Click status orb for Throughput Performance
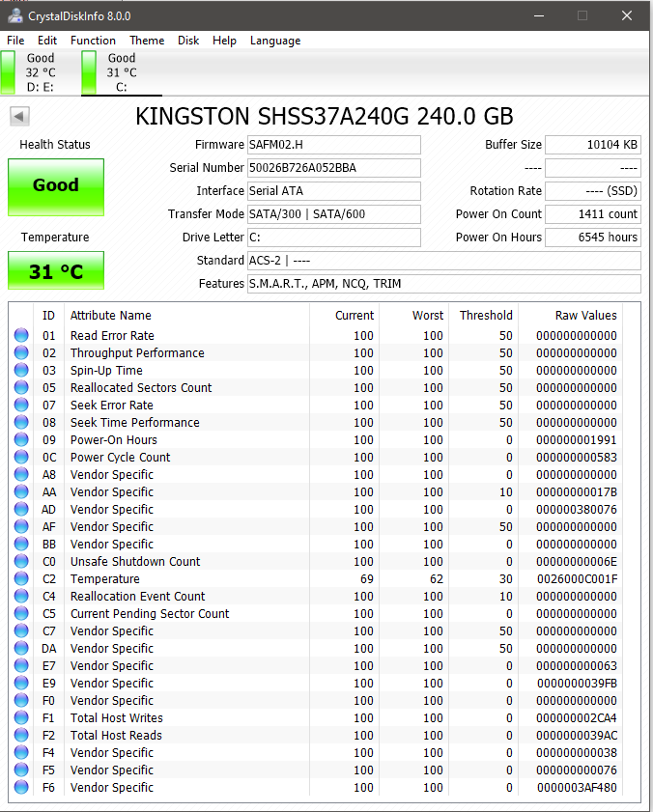This screenshot has width=653, height=812. click(x=21, y=352)
